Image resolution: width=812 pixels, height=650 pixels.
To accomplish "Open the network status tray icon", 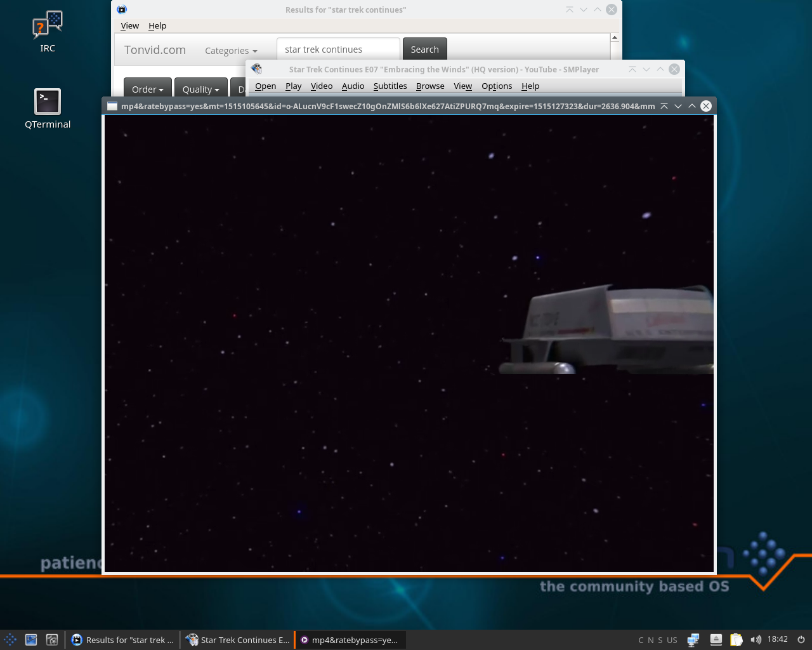I will 693,640.
